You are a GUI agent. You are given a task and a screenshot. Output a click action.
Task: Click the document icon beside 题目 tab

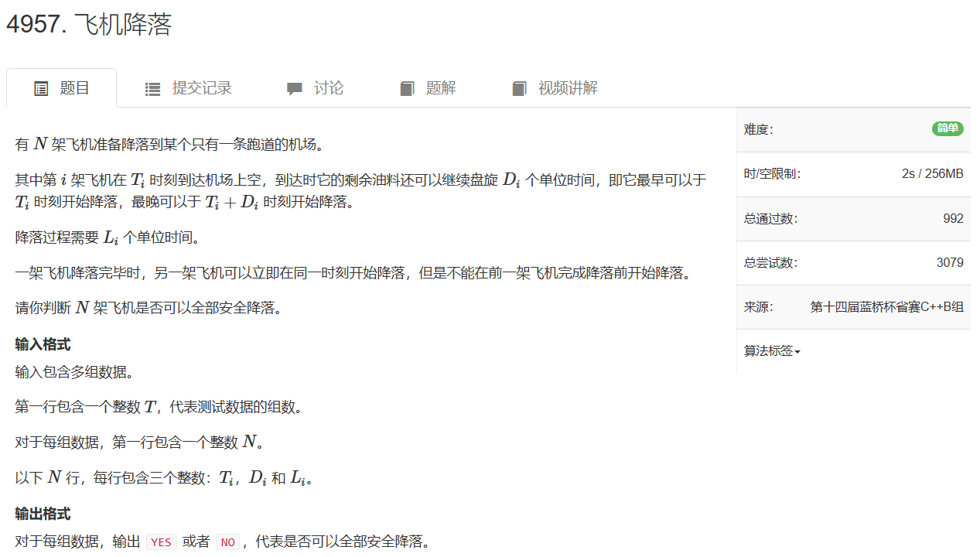41,87
